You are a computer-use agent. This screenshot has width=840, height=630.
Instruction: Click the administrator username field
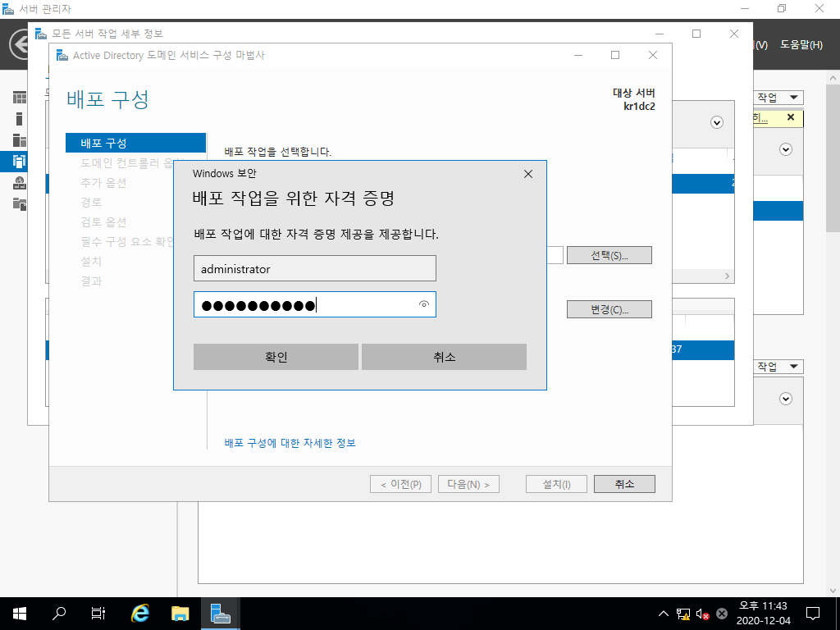tap(314, 268)
